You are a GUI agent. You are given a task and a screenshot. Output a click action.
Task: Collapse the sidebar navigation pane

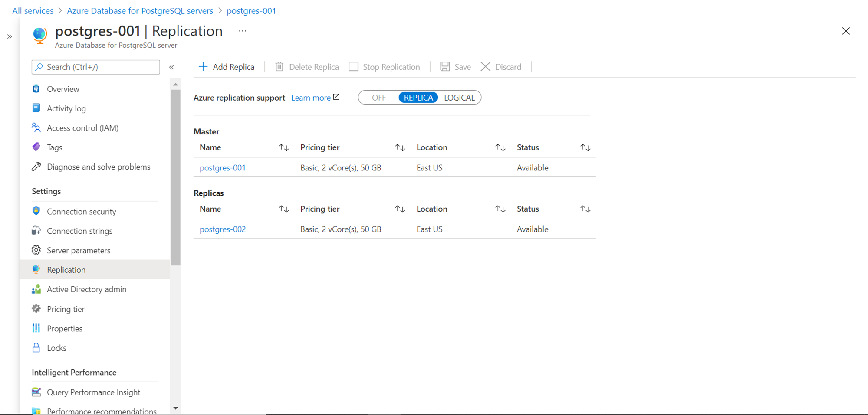(172, 67)
